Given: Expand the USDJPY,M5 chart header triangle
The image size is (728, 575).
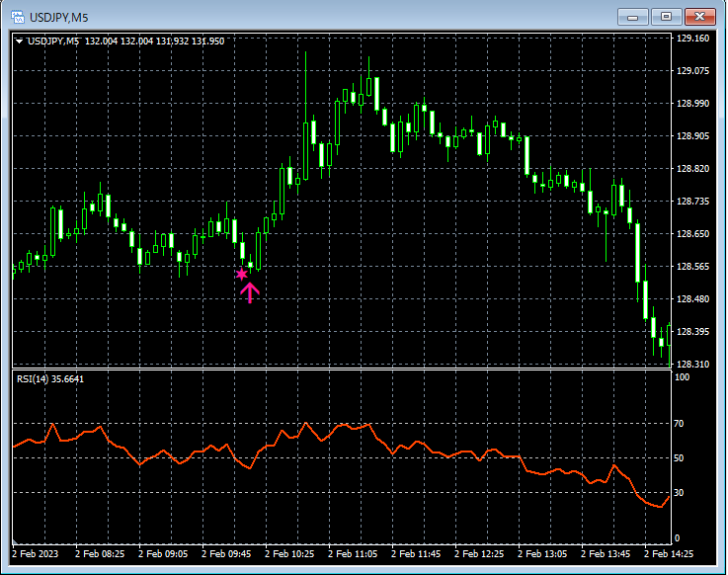Looking at the screenshot, I should (20, 41).
